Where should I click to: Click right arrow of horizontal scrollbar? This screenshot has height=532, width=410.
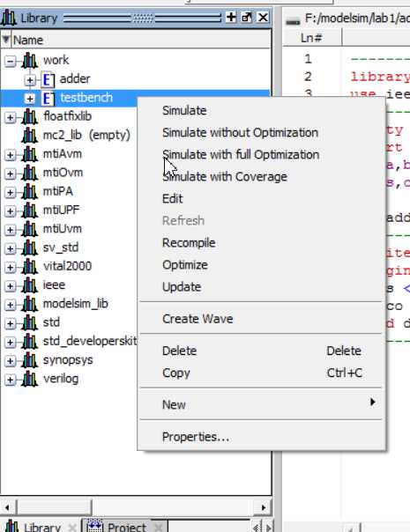pos(264,508)
